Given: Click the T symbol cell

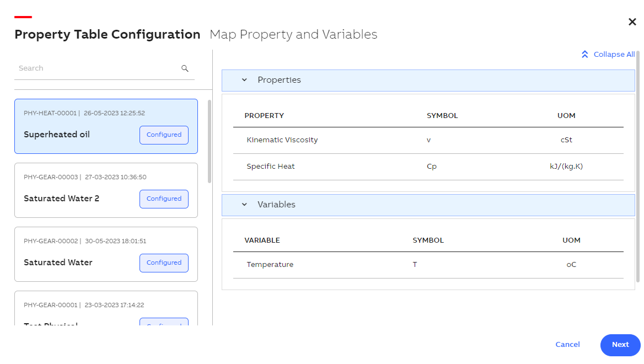Looking at the screenshot, I should tap(415, 265).
